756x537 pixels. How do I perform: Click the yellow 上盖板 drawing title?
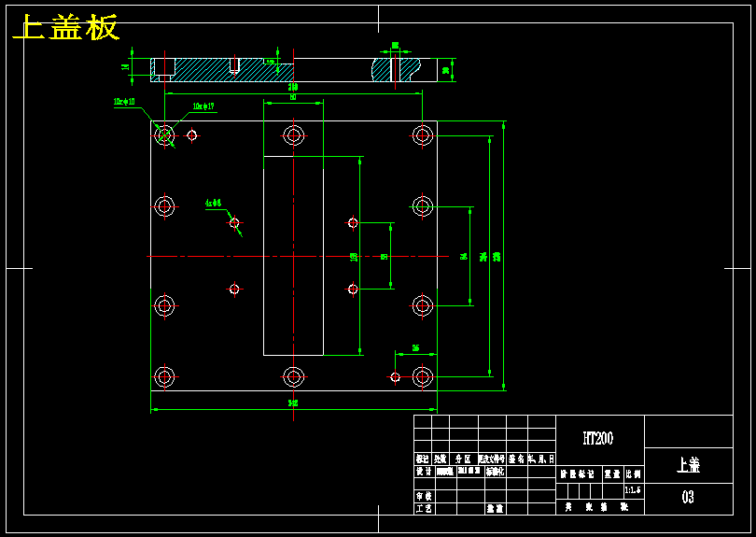(66, 27)
